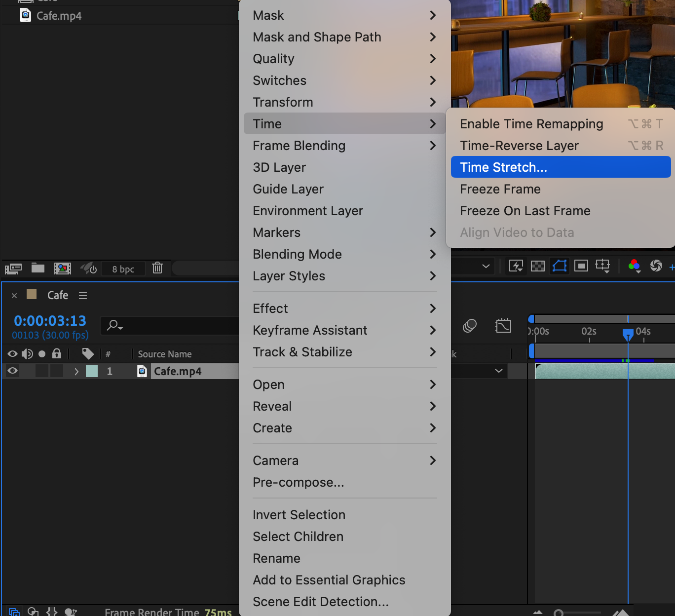Open the Graph Editor in timeline
Screen dimensions: 675x616
(503, 326)
